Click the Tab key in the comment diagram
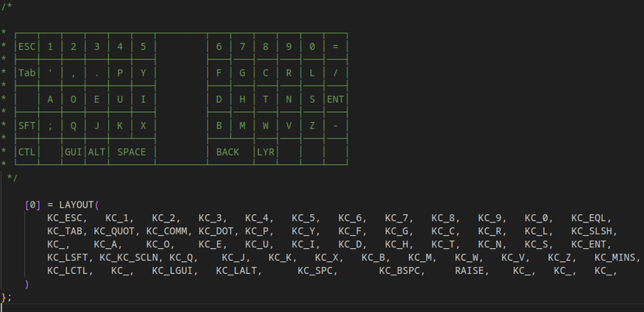The image size is (644, 312). 27,72
